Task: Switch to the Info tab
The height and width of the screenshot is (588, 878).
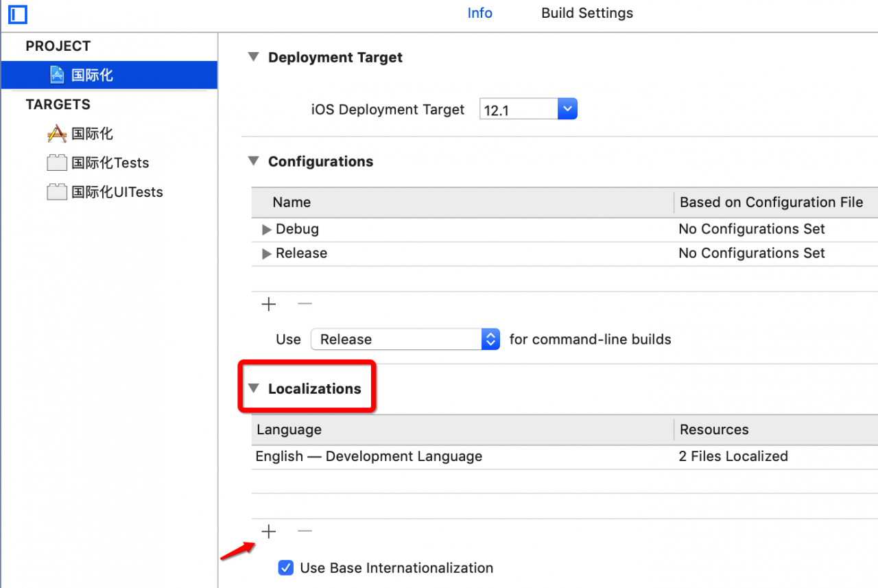Action: (x=480, y=13)
